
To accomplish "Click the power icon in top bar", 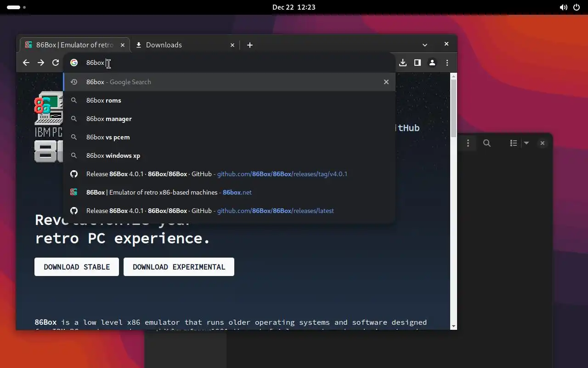I will 577,7.
